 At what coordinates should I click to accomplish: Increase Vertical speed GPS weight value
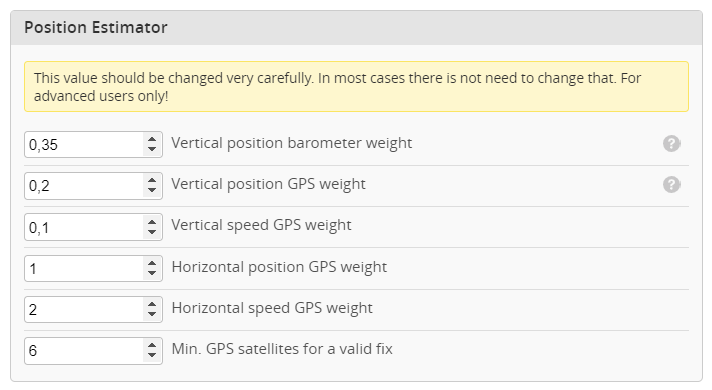[x=152, y=221]
